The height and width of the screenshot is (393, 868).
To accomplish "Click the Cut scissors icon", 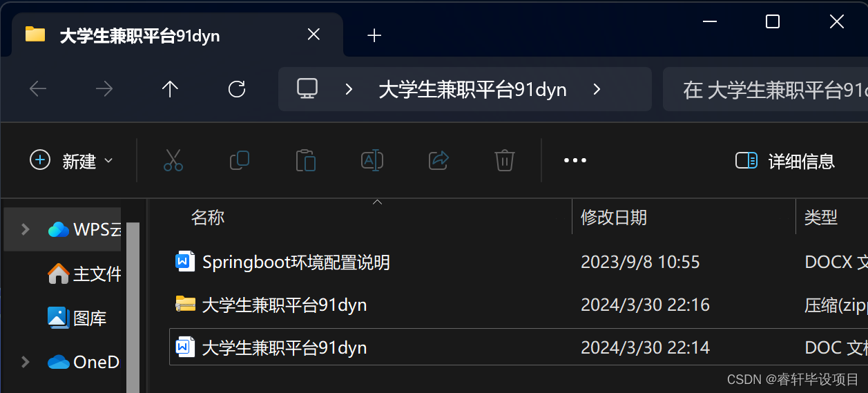I will point(173,161).
